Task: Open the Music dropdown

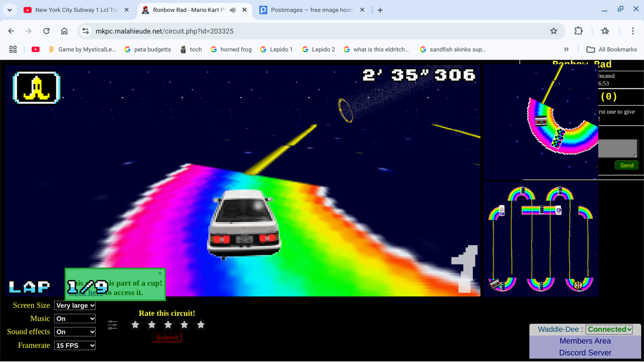Action: click(x=75, y=318)
